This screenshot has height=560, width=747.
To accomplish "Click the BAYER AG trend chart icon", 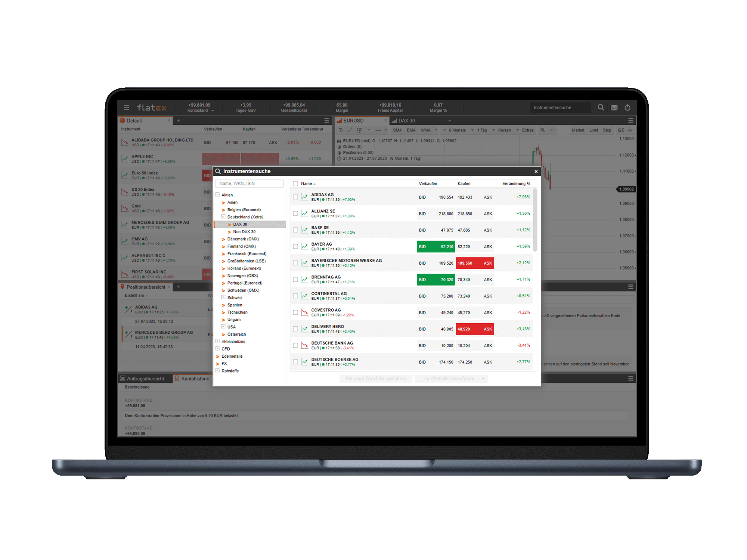I will pyautogui.click(x=305, y=246).
